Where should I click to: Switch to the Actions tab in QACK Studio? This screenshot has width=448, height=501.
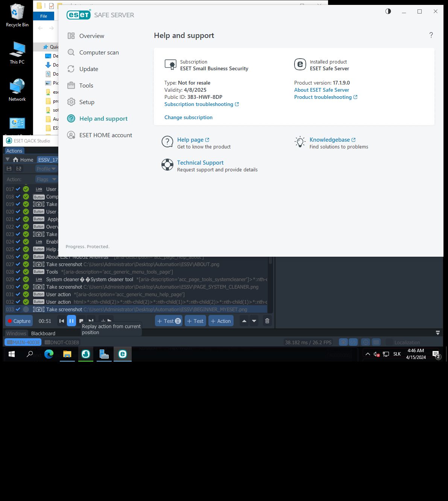coord(14,151)
